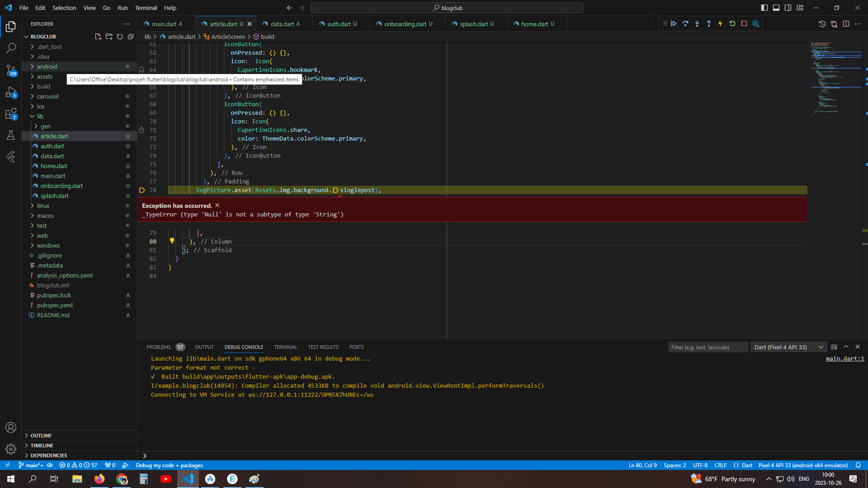Open the Dart Pixel 4 session dropdown
The width and height of the screenshot is (868, 488).
(788, 347)
